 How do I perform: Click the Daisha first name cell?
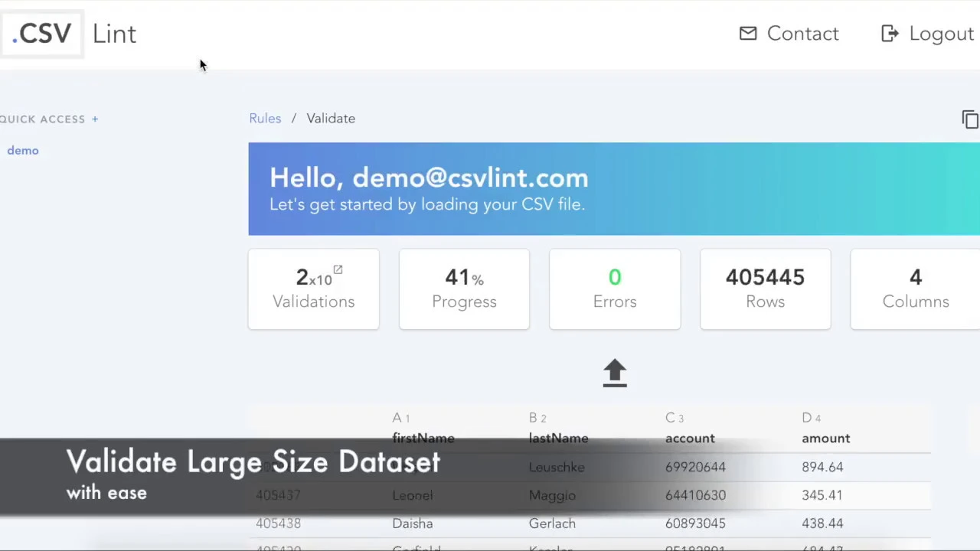click(x=412, y=523)
